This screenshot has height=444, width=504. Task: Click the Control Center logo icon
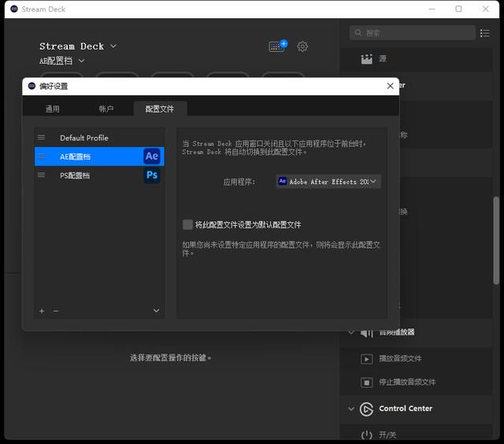click(366, 409)
